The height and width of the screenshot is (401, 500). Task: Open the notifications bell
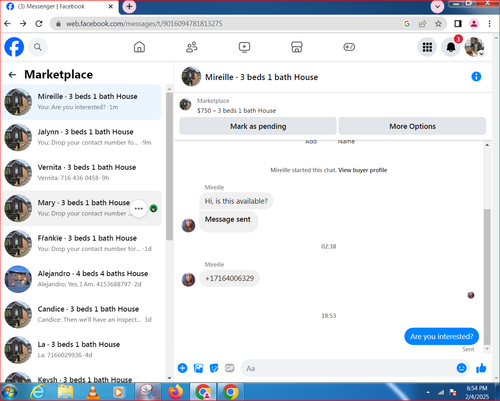451,47
